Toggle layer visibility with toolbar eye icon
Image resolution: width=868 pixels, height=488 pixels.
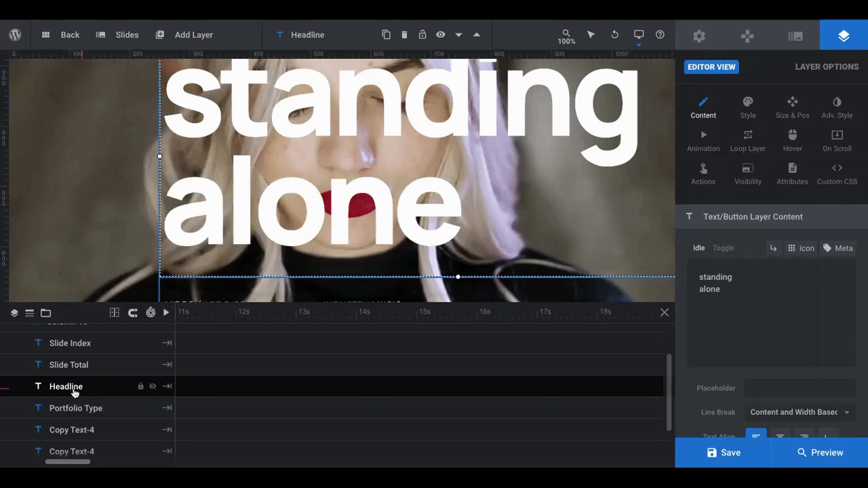441,35
